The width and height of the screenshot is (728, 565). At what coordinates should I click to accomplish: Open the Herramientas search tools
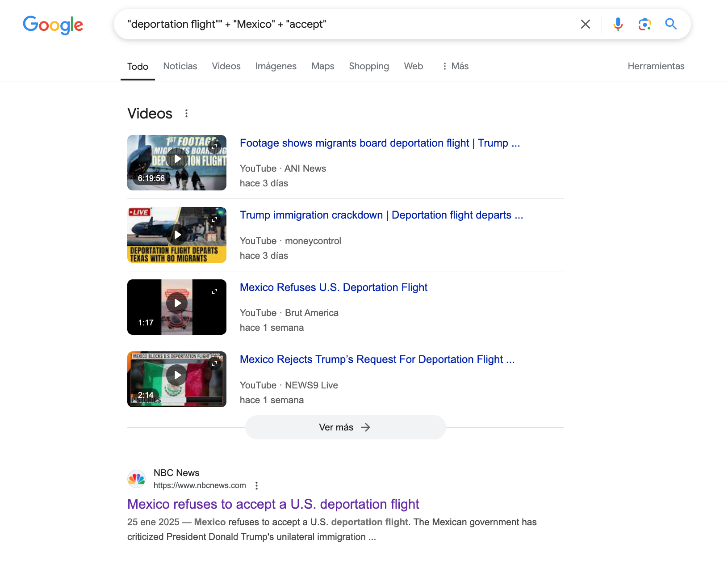point(656,66)
